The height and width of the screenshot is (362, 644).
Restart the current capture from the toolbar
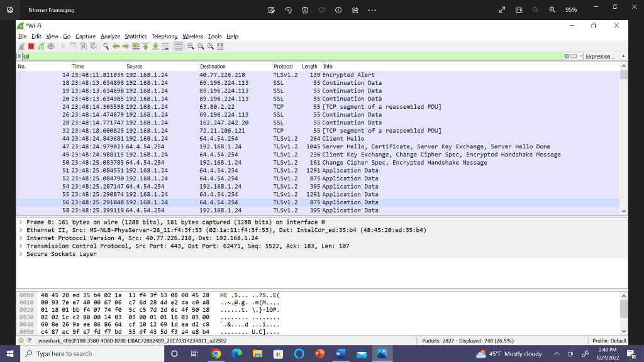(x=41, y=46)
